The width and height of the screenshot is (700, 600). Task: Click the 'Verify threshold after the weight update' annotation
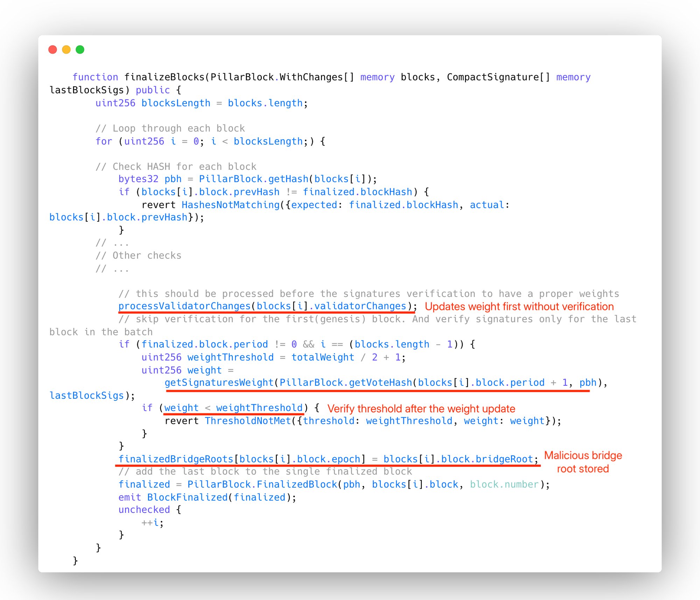point(421,409)
